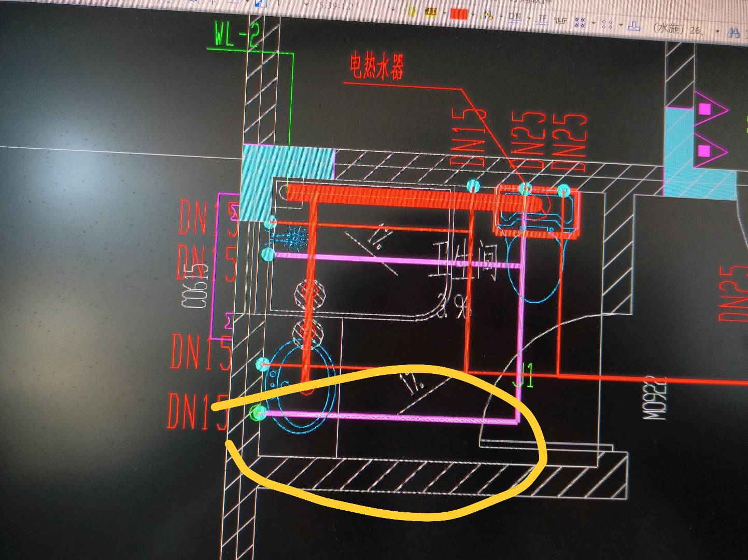Click the yellow light bulb layer icon
Viewport: 748px width, 560px height.
click(x=411, y=11)
